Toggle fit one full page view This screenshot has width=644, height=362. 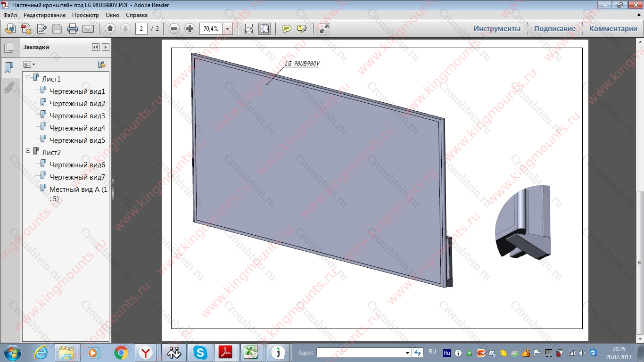click(264, 29)
